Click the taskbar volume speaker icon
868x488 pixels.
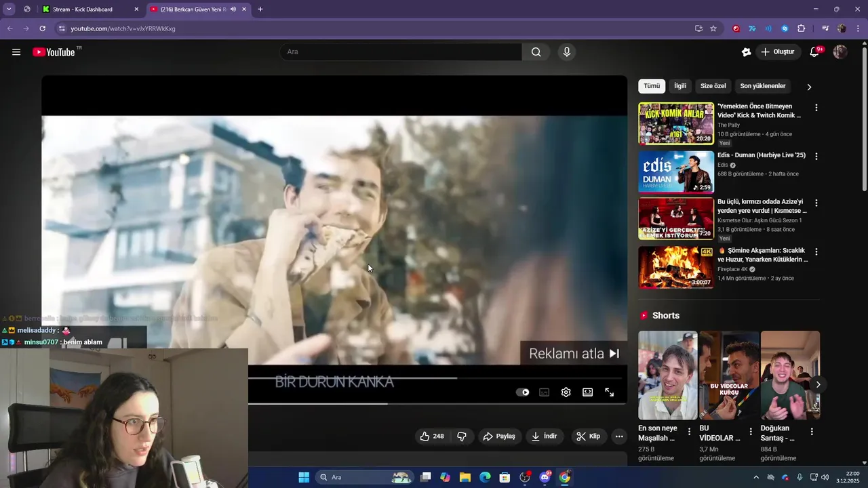pyautogui.click(x=825, y=477)
